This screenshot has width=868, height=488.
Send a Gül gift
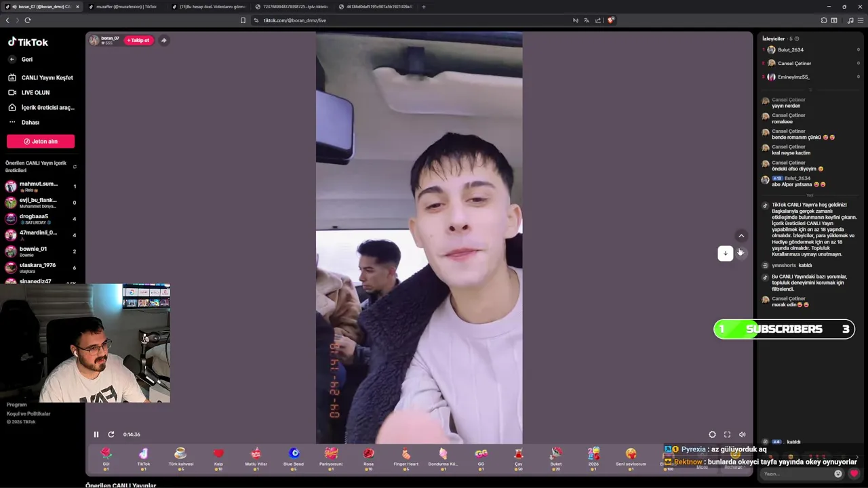(106, 458)
